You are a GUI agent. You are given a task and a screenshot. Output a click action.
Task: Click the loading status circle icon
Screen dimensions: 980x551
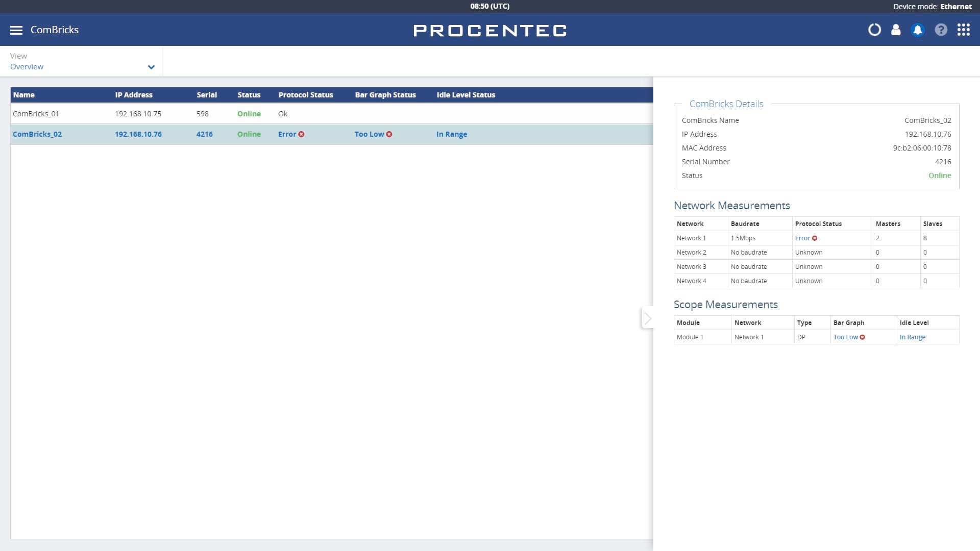click(x=874, y=30)
